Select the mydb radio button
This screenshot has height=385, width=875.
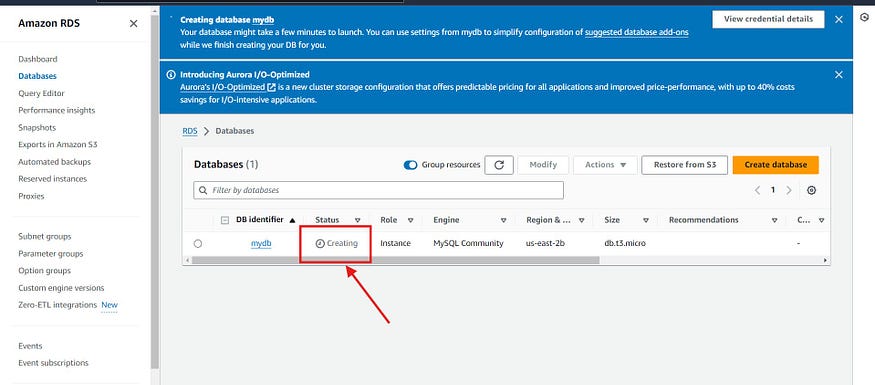(x=198, y=244)
